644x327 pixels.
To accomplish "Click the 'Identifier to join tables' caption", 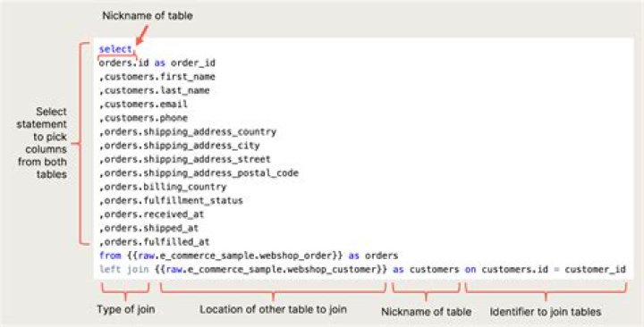I will 546,312.
